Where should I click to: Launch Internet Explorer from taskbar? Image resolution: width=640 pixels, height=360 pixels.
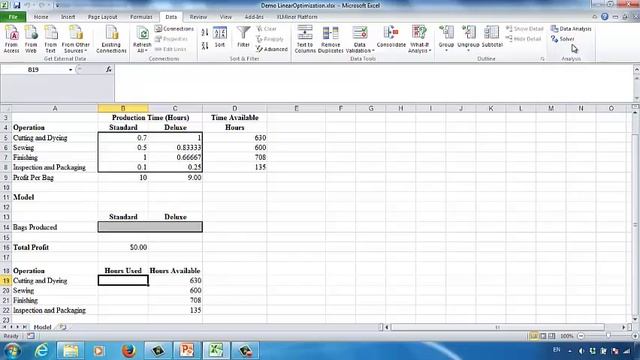tap(41, 351)
